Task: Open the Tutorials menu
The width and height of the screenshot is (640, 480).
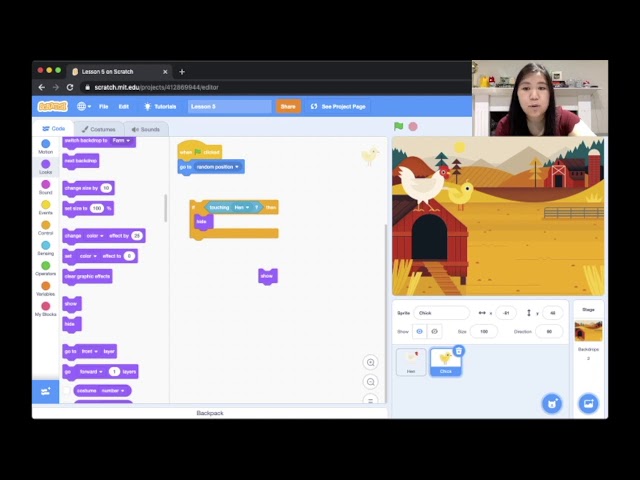Action: [160, 107]
